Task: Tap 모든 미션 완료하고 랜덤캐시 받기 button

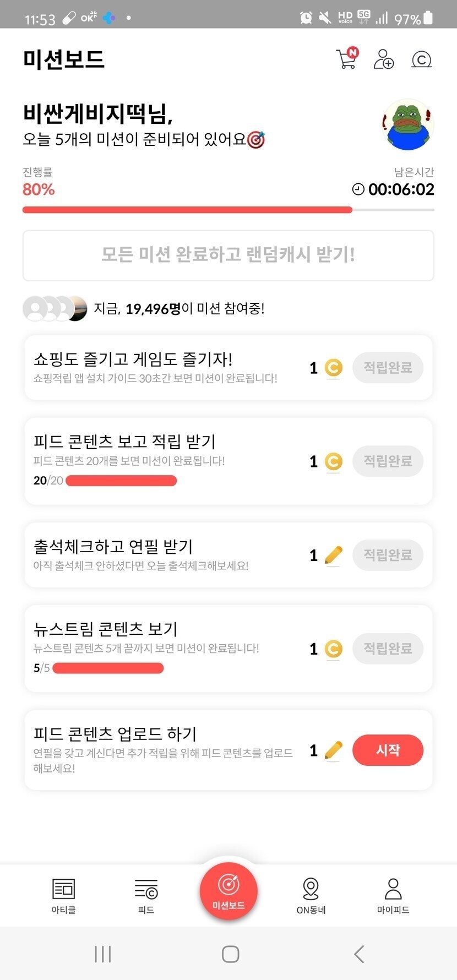Action: point(228,255)
